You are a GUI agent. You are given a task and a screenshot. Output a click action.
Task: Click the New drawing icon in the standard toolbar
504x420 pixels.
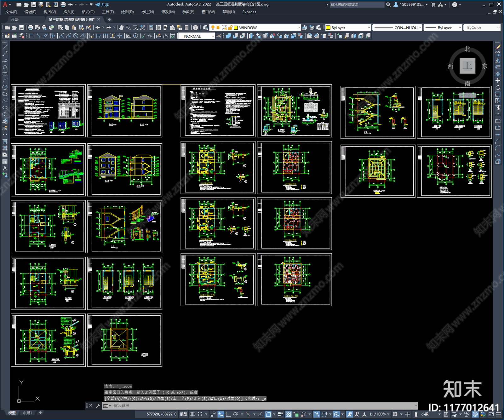[x=7, y=28]
